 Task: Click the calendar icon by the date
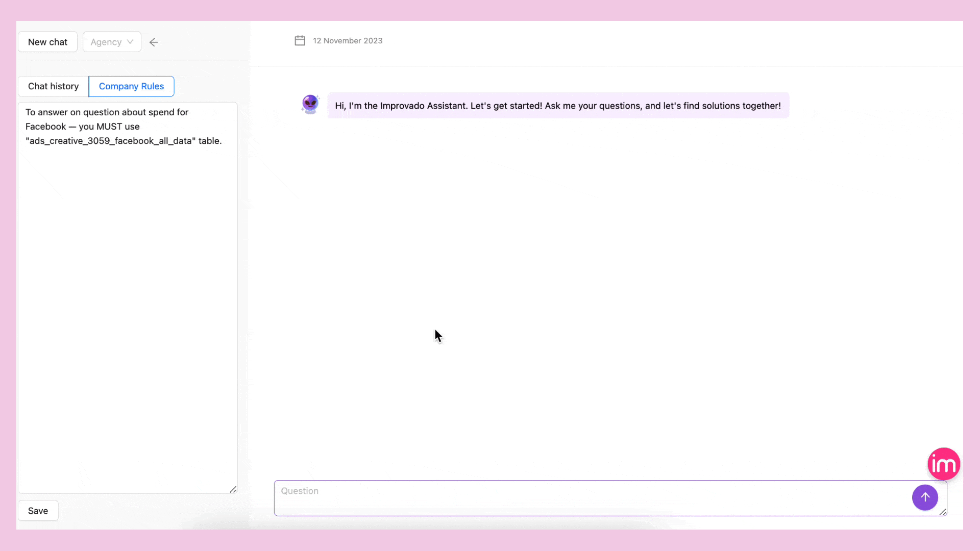point(300,41)
